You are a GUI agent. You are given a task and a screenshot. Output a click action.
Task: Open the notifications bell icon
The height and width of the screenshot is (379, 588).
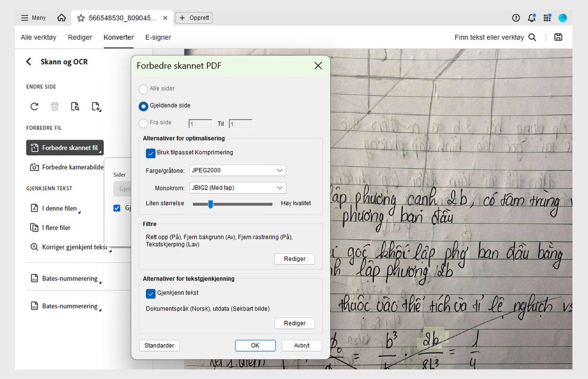531,17
